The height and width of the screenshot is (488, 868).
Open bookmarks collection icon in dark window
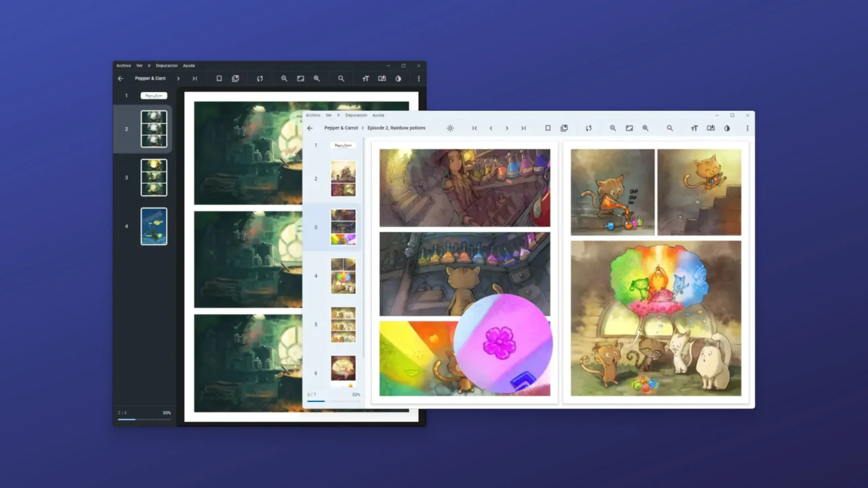pyautogui.click(x=235, y=79)
